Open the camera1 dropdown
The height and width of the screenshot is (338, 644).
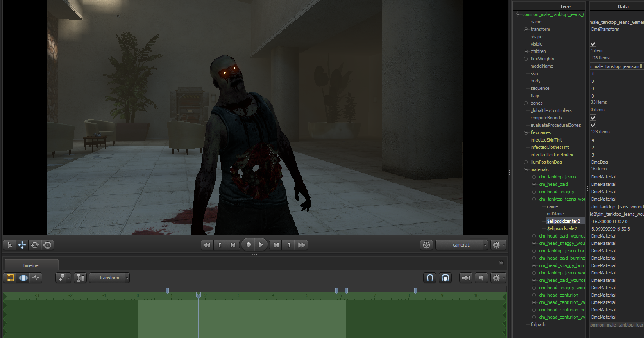462,245
